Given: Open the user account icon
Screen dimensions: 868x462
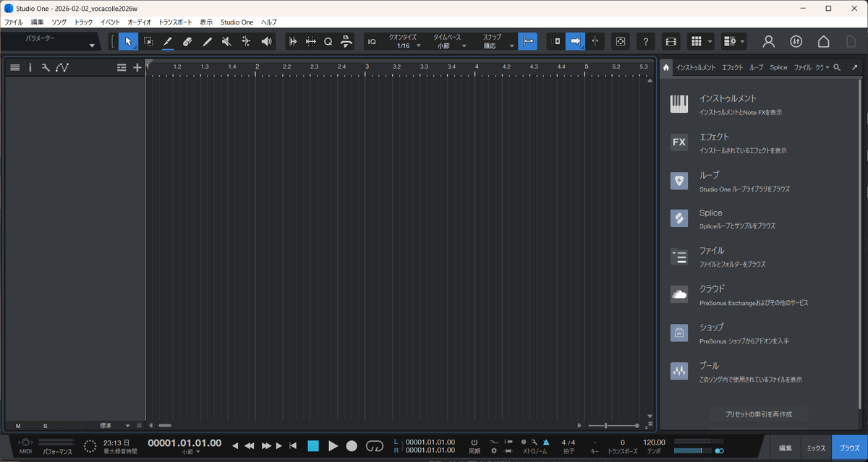Looking at the screenshot, I should click(769, 41).
